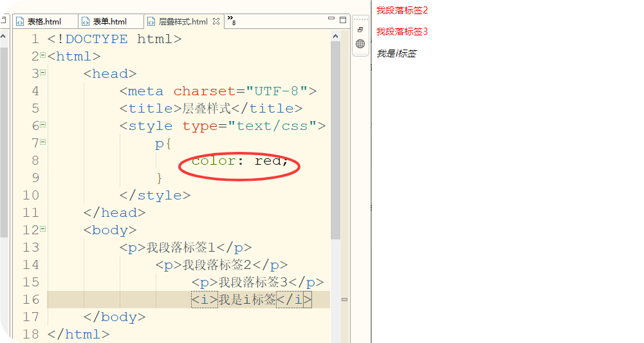The width and height of the screenshot is (644, 343).
Task: Maximize the editor area
Action: click(x=343, y=19)
